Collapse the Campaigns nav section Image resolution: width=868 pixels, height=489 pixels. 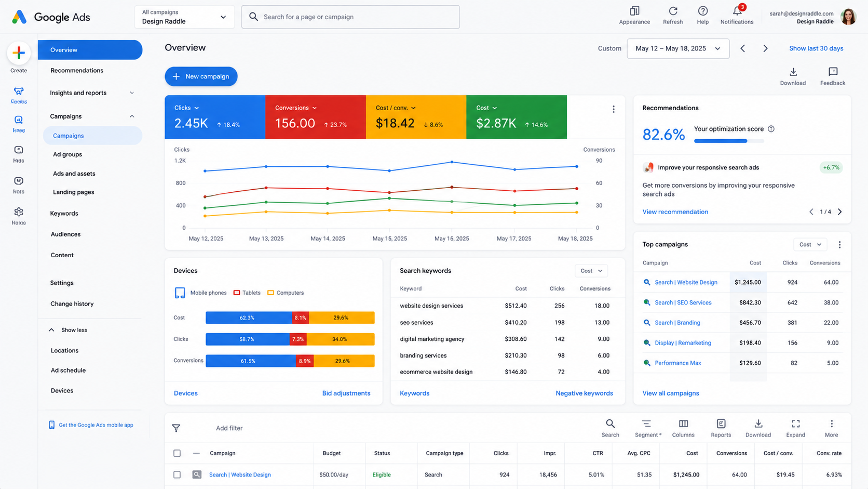pos(132,116)
